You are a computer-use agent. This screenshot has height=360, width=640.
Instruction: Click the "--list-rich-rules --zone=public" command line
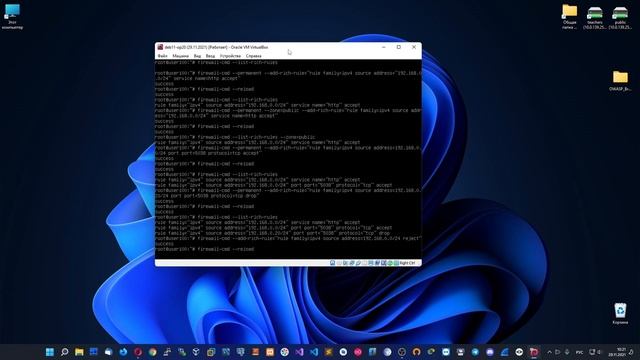tap(235, 137)
